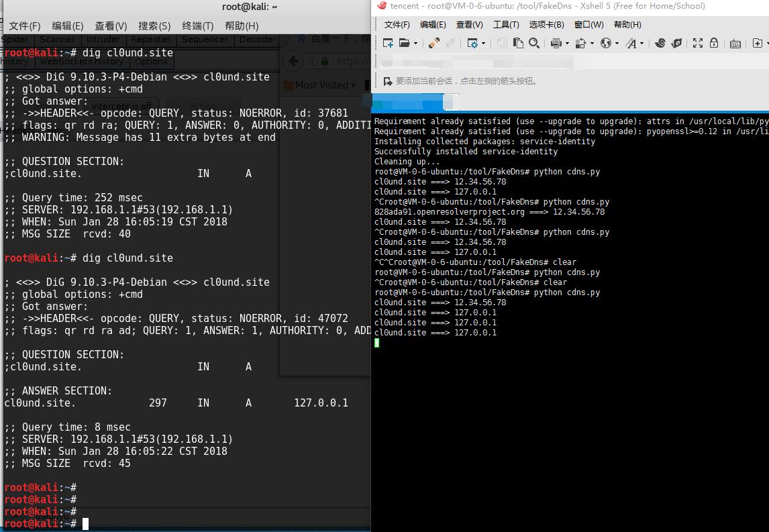This screenshot has width=769, height=532.
Task: Click 'Installing collected packages' line
Action: 484,141
